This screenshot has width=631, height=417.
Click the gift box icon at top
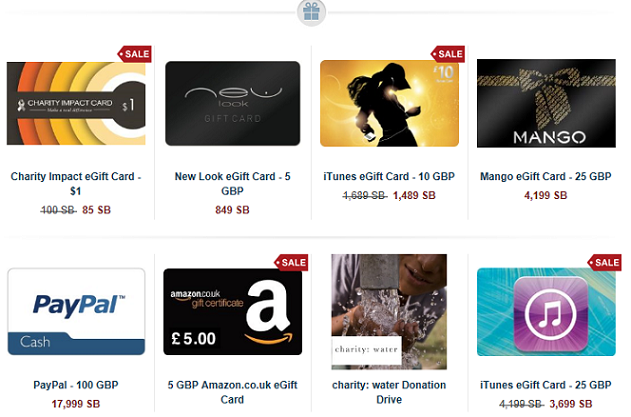[x=311, y=12]
